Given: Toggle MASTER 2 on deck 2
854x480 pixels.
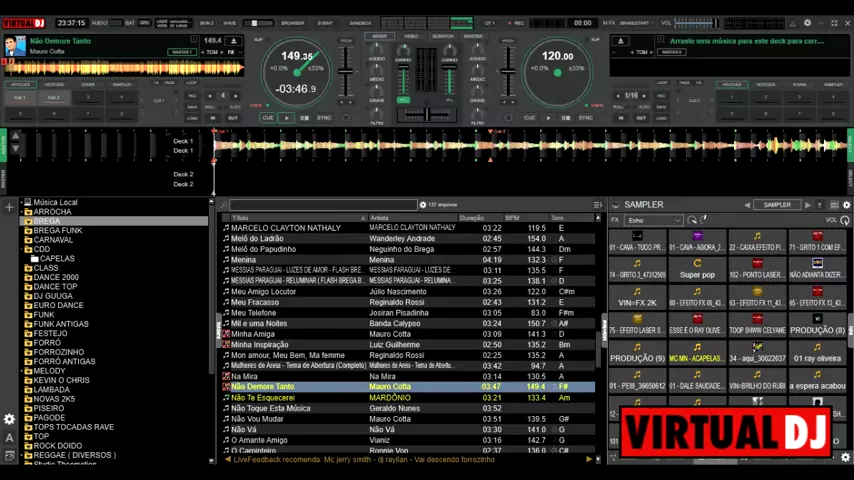Looking at the screenshot, I should coord(672,52).
